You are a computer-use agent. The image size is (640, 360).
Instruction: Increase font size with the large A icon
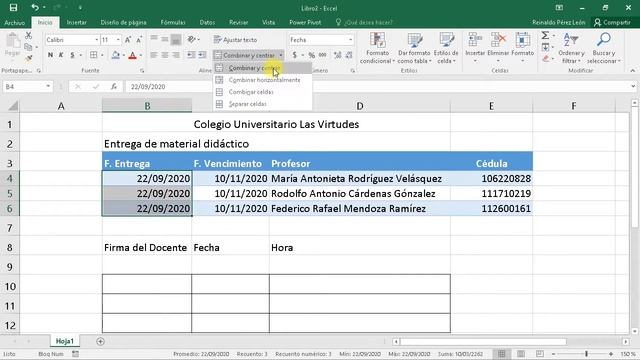pyautogui.click(x=128, y=40)
